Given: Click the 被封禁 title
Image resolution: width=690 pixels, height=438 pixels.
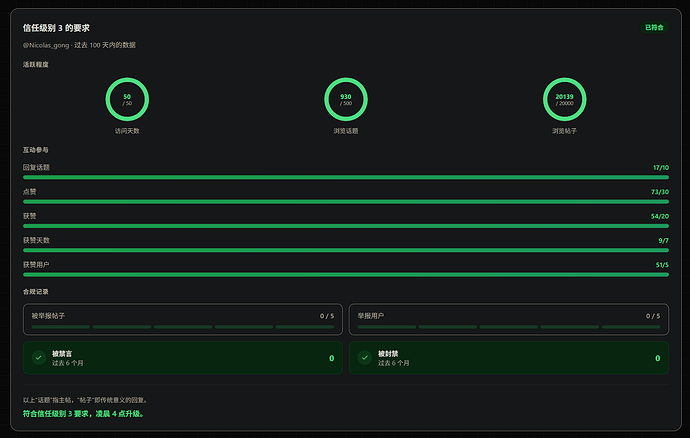Looking at the screenshot, I should [388, 353].
